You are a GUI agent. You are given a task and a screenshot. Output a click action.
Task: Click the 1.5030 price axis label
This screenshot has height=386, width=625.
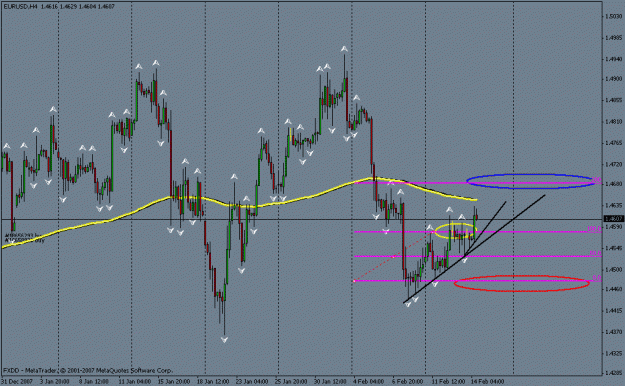click(614, 17)
